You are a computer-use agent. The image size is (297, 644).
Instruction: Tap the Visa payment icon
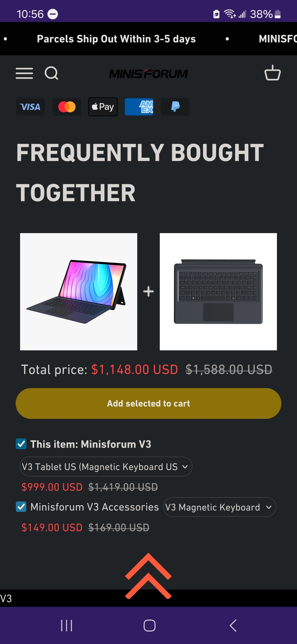(x=30, y=107)
